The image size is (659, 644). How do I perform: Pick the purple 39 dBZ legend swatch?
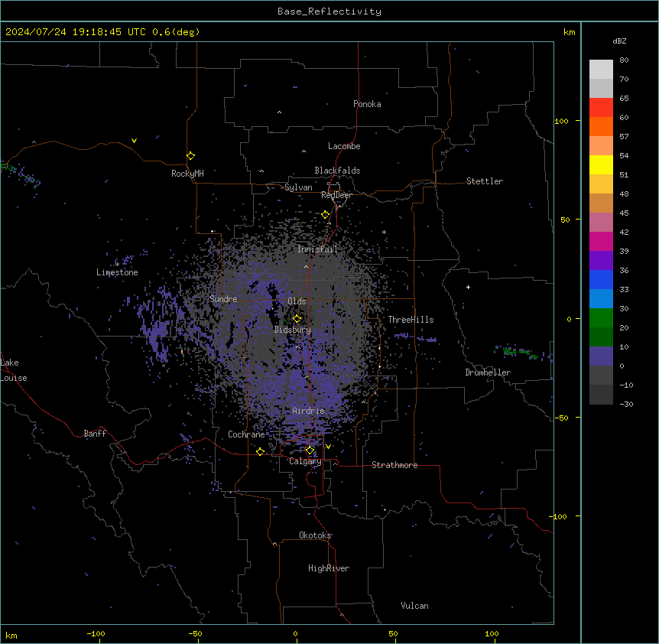(x=601, y=260)
